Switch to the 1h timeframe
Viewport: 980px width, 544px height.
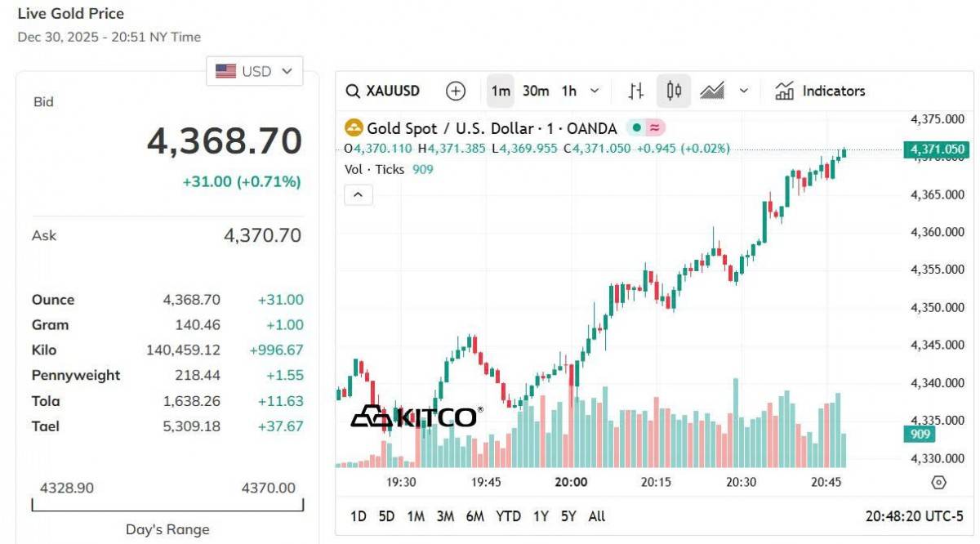[569, 91]
